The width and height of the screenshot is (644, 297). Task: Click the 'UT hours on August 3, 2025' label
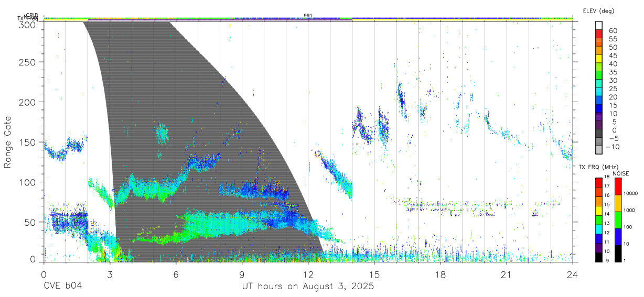(308, 287)
